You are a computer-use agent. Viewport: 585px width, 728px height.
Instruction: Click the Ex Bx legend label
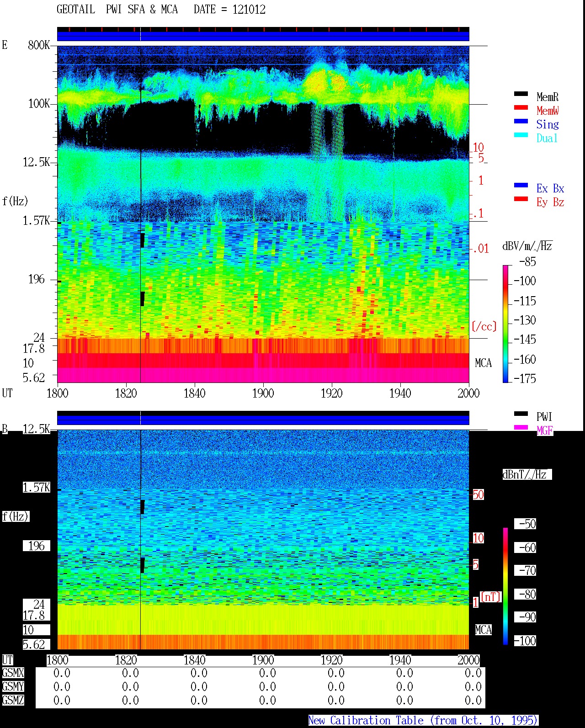pyautogui.click(x=550, y=188)
